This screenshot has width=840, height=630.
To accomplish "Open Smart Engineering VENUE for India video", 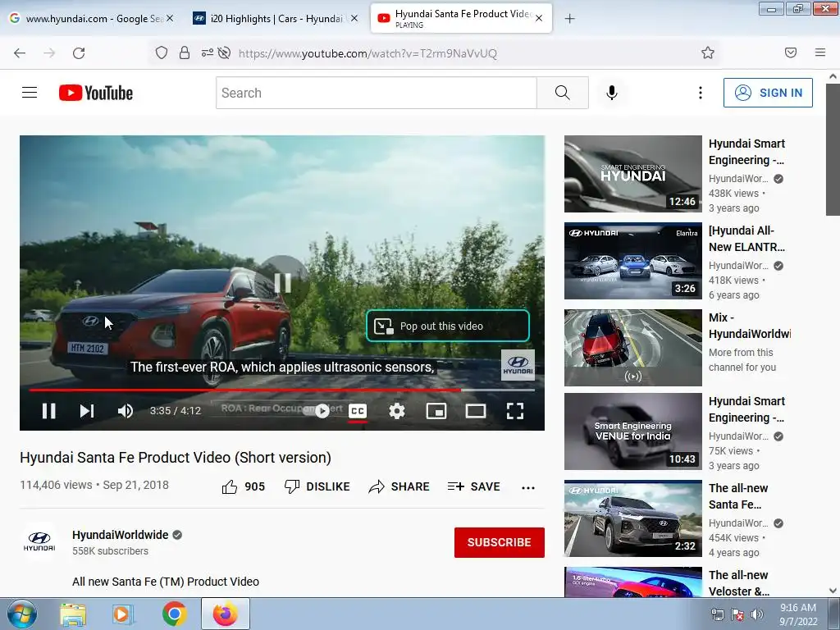I will [632, 431].
